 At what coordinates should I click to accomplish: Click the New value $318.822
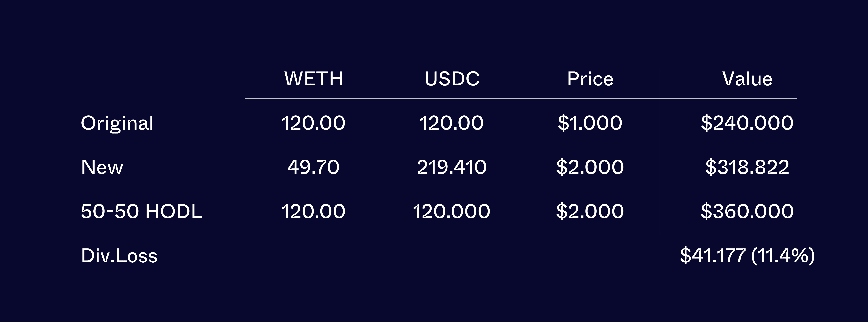[747, 167]
